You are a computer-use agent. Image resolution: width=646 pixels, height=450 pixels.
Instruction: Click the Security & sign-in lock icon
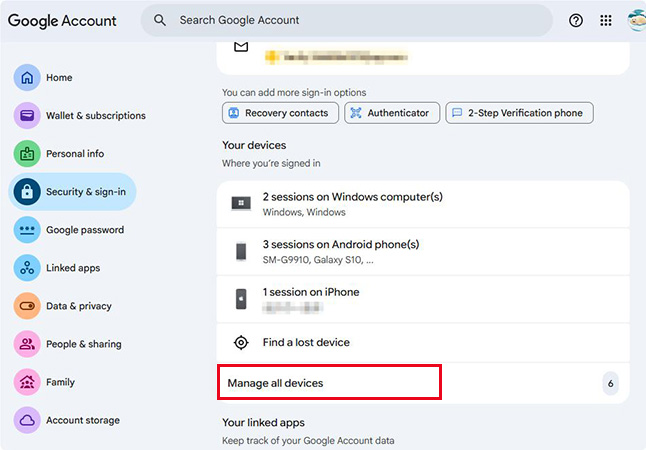pyautogui.click(x=27, y=192)
